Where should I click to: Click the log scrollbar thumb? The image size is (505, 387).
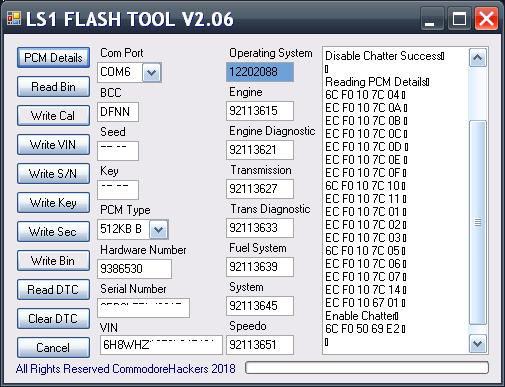click(x=478, y=222)
